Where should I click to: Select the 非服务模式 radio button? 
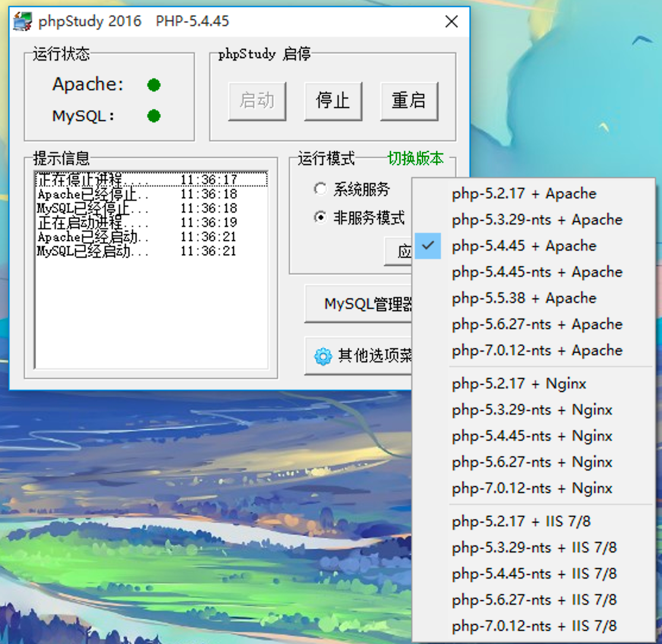tap(320, 216)
